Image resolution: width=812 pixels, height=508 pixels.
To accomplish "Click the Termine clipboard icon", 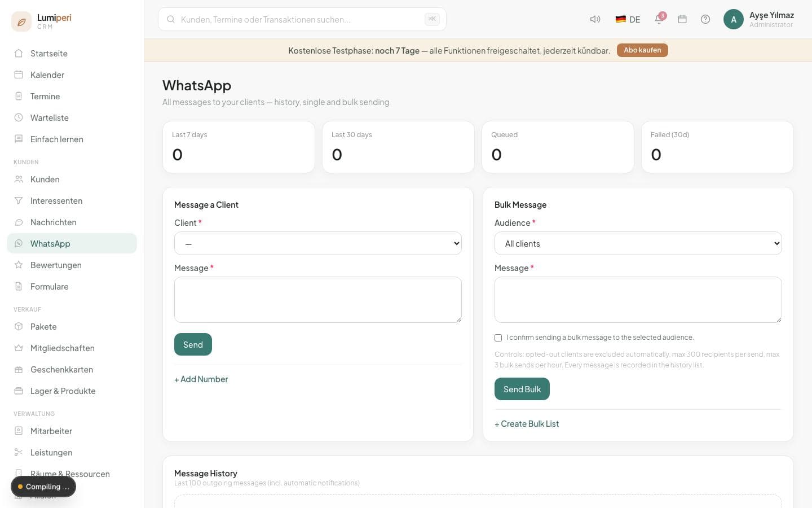I will 19,97.
